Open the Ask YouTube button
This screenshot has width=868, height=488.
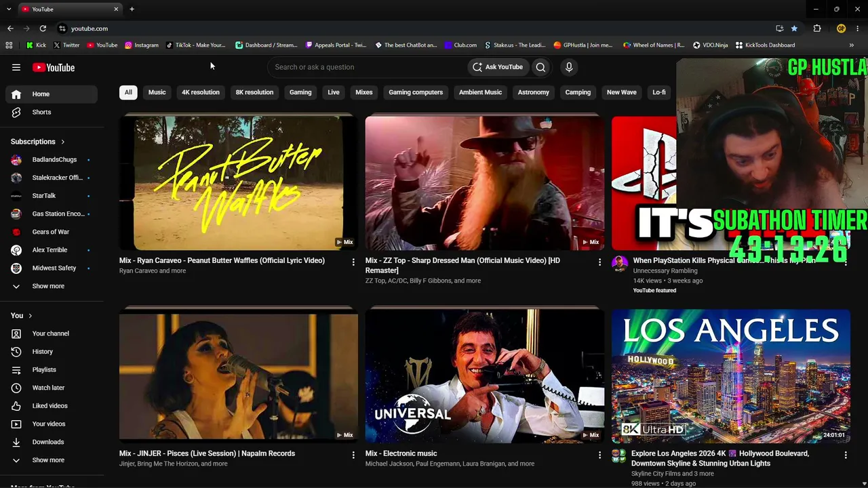pos(498,67)
